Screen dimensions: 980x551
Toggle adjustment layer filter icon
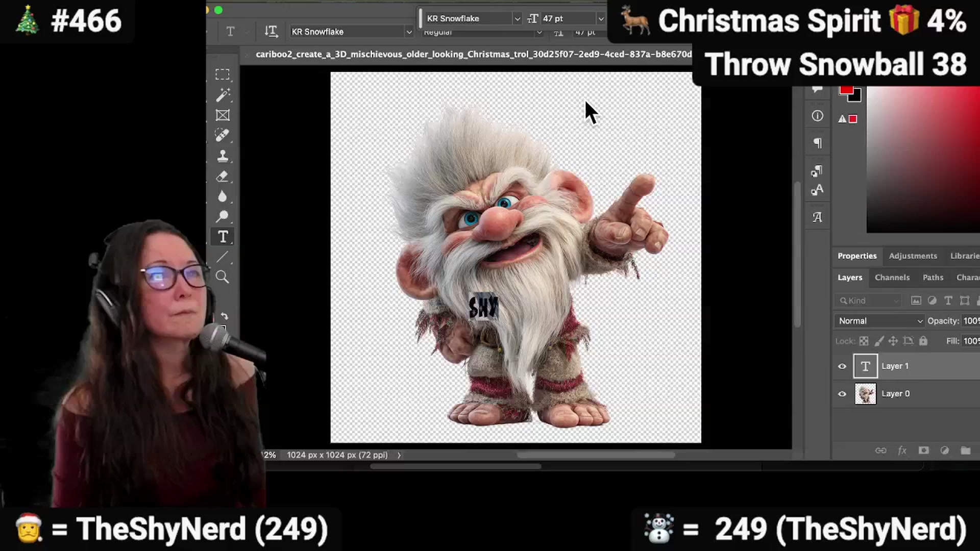[932, 300]
